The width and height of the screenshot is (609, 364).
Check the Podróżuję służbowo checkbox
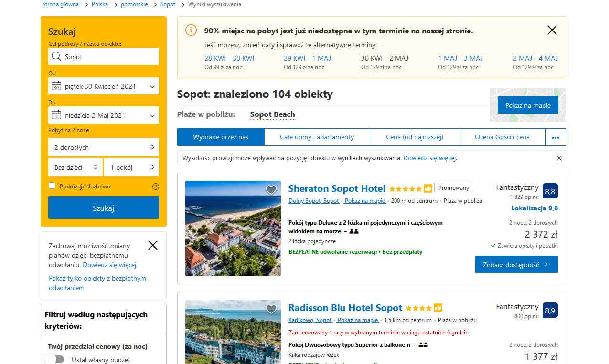pos(52,186)
